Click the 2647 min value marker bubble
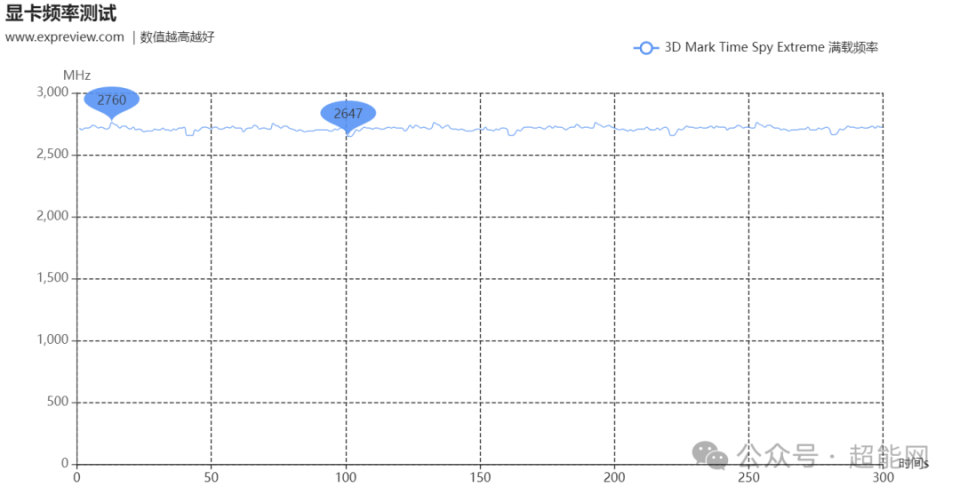The width and height of the screenshot is (960, 495). [x=348, y=114]
